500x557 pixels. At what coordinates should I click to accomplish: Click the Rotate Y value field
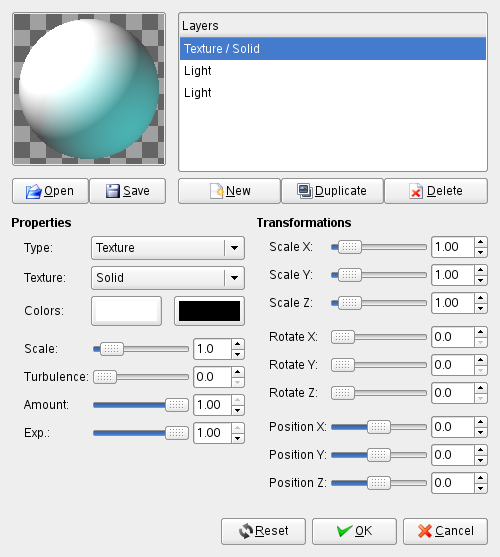(453, 365)
